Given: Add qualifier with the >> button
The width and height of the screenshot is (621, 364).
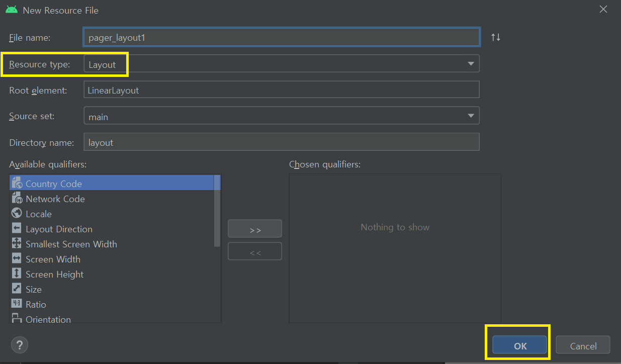Looking at the screenshot, I should click(x=255, y=229).
